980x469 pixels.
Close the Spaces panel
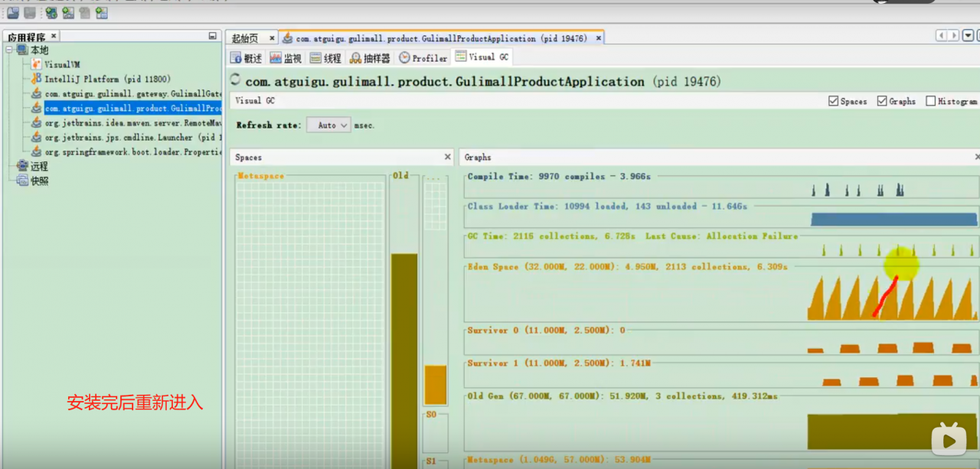[x=448, y=157]
